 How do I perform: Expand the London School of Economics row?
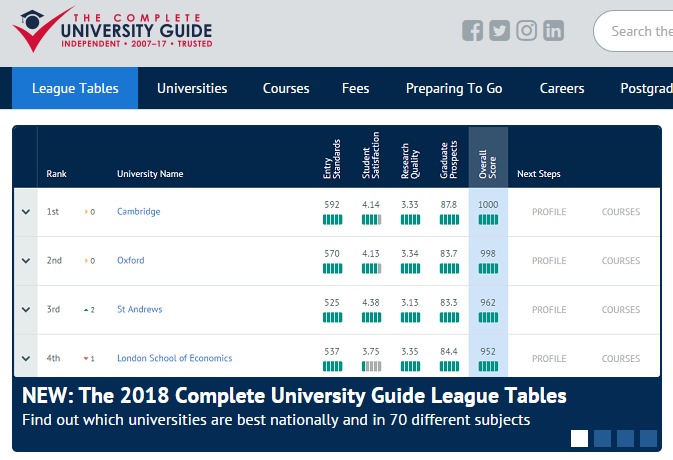(25, 358)
